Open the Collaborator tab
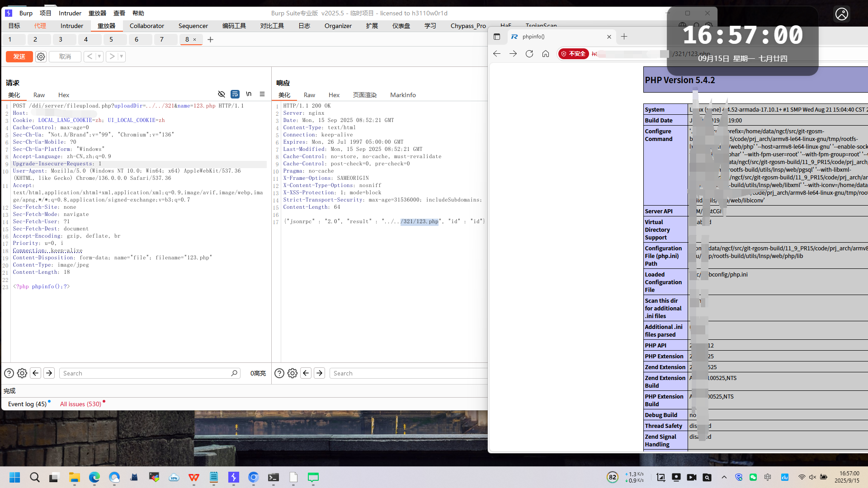The image size is (868, 488). [146, 26]
